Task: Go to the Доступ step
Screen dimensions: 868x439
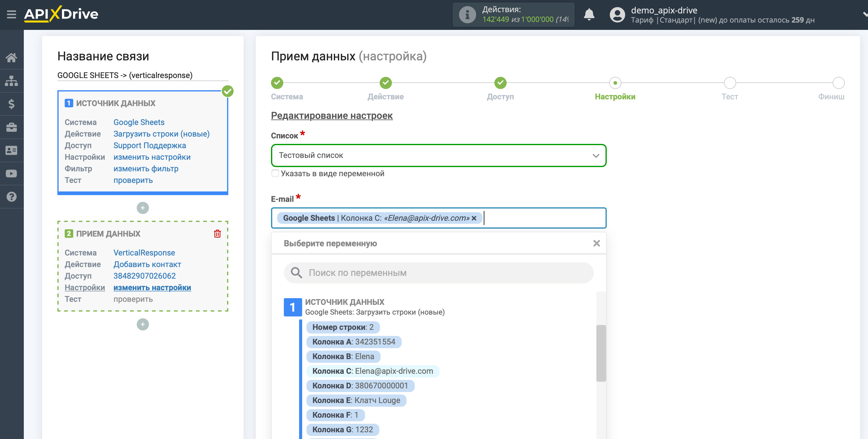Action: point(500,83)
